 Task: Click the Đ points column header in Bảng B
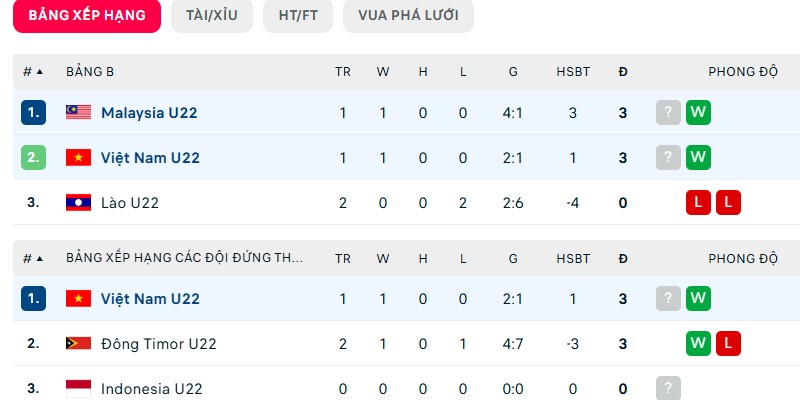[623, 72]
